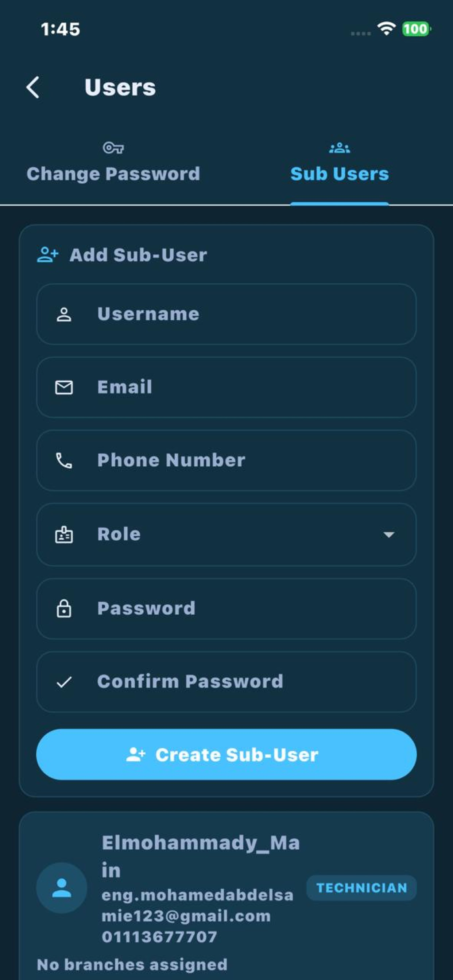This screenshot has height=980, width=453.
Task: Click the person icon in Username field
Action: 64,314
